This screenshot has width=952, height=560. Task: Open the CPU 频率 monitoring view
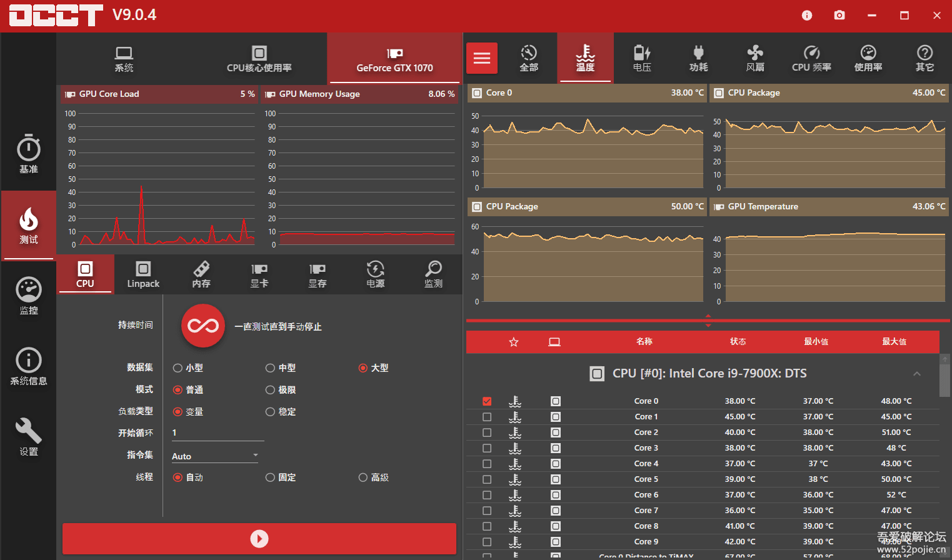(811, 57)
